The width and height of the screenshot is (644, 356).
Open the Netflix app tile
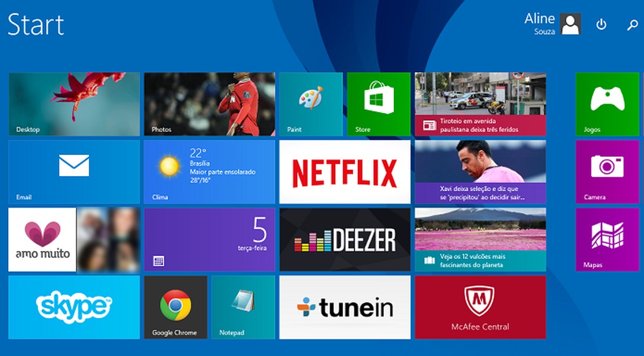click(344, 172)
